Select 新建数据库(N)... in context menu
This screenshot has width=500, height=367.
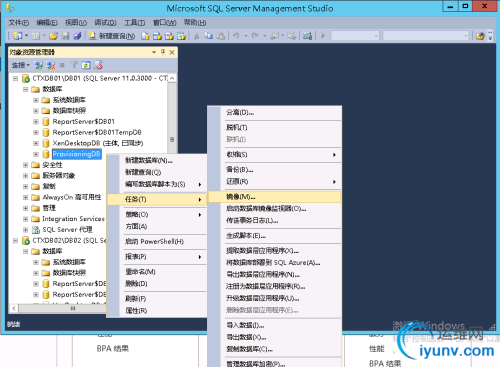pyautogui.click(x=157, y=160)
